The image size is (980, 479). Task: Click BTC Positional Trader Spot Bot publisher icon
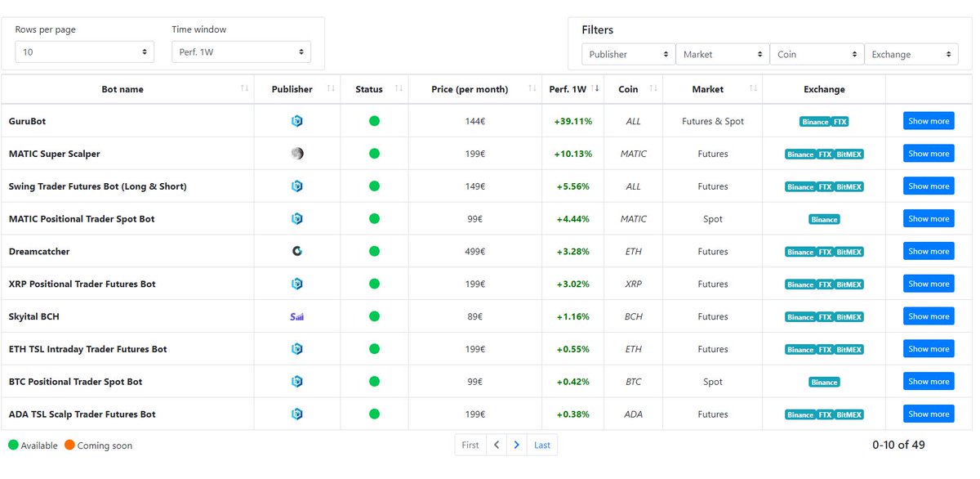[297, 382]
